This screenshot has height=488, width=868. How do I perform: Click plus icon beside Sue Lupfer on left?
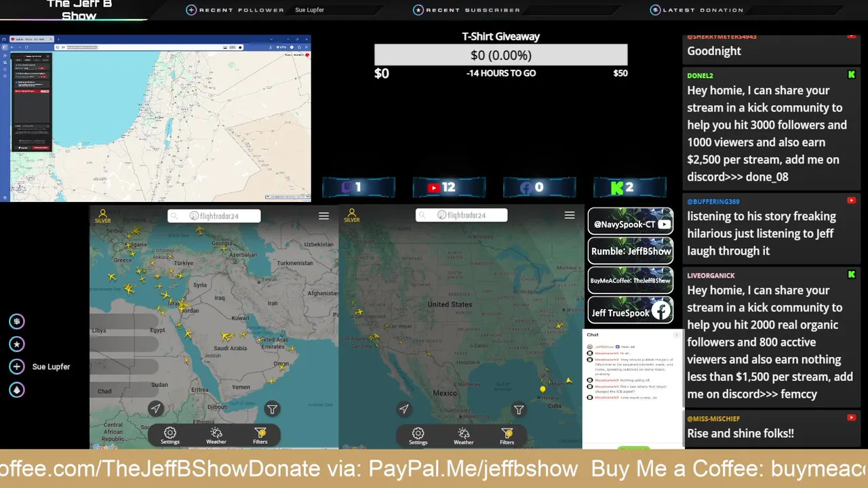17,367
